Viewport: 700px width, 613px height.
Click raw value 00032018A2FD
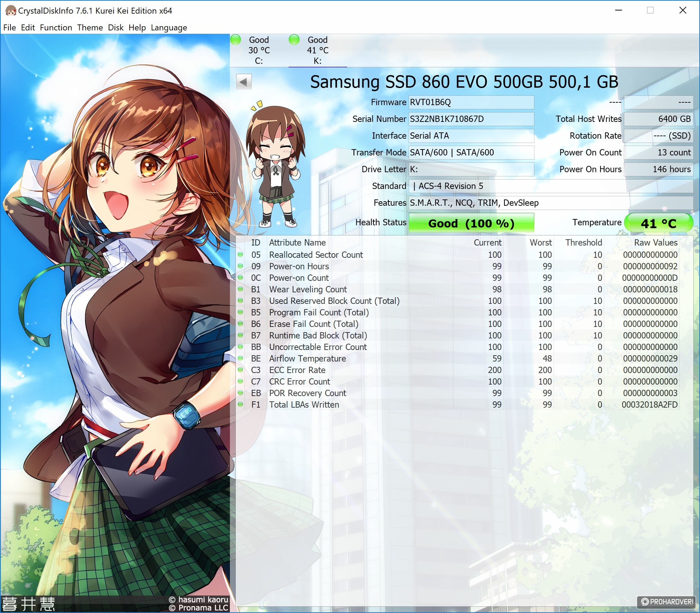650,405
